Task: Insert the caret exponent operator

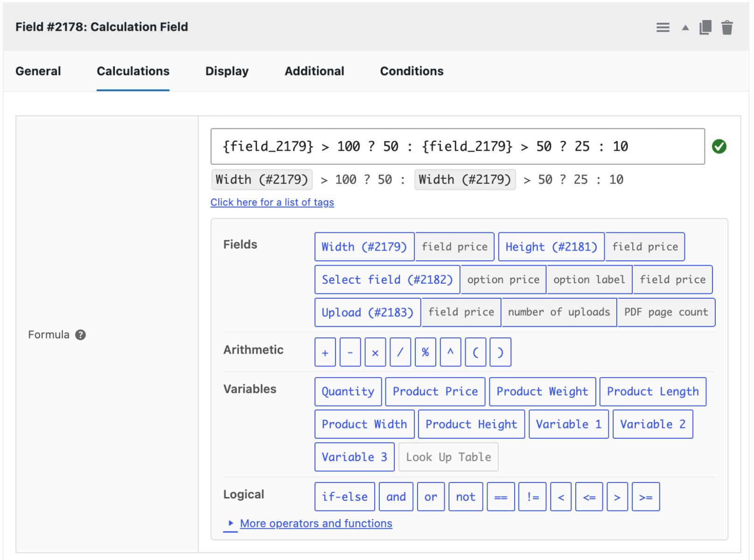Action: 450,352
